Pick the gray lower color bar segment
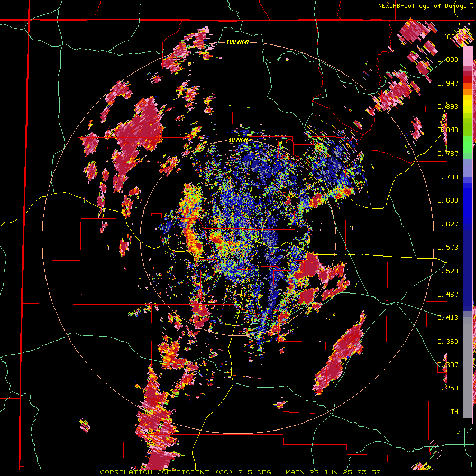This screenshot has width=476, height=476. coord(467,368)
